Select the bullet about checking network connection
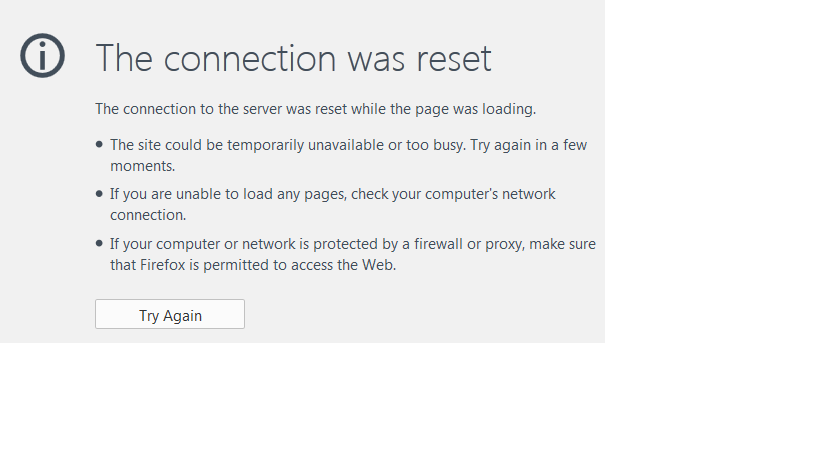 pyautogui.click(x=332, y=204)
